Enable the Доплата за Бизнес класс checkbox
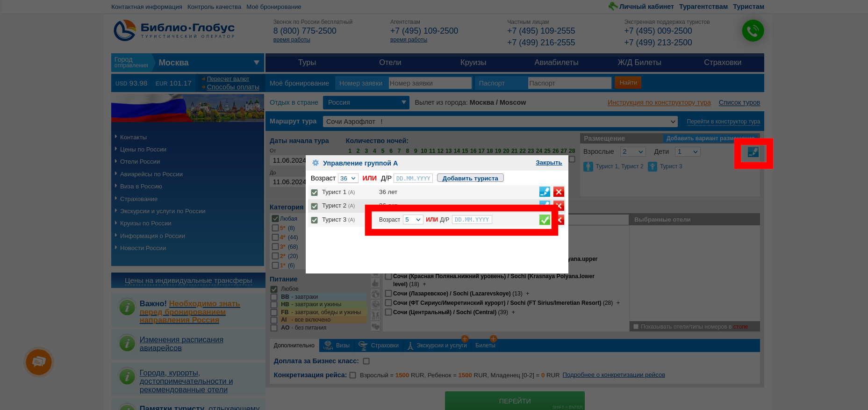868x410 pixels. (x=366, y=361)
